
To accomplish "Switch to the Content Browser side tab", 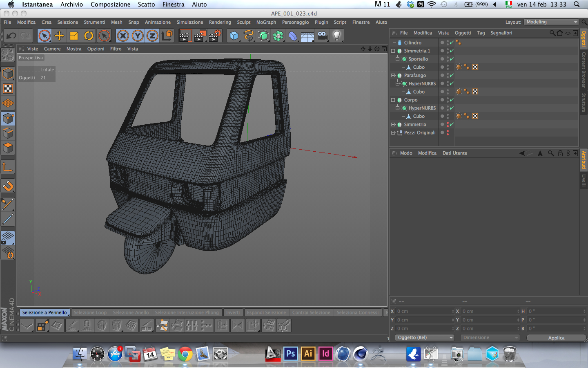I will pos(584,70).
